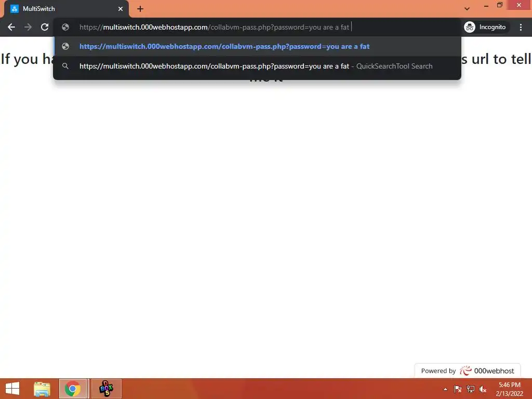Choose the highlighted URL suggestion
532x399 pixels.
coord(257,46)
